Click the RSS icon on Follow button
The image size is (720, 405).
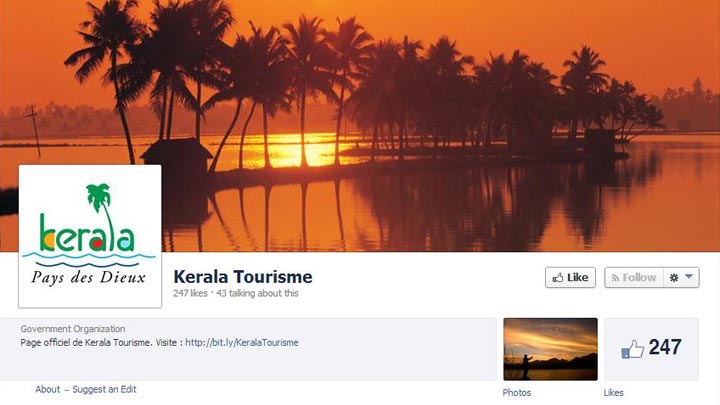pos(615,278)
